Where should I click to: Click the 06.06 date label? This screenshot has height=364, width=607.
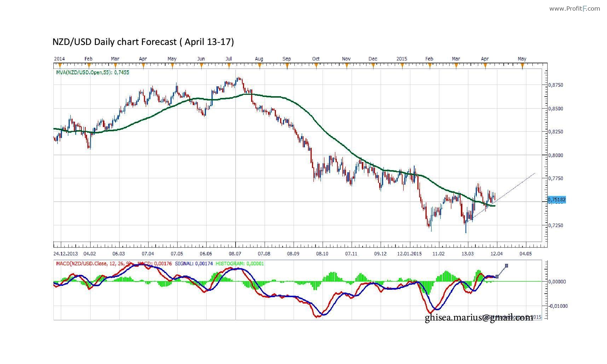[x=206, y=254]
